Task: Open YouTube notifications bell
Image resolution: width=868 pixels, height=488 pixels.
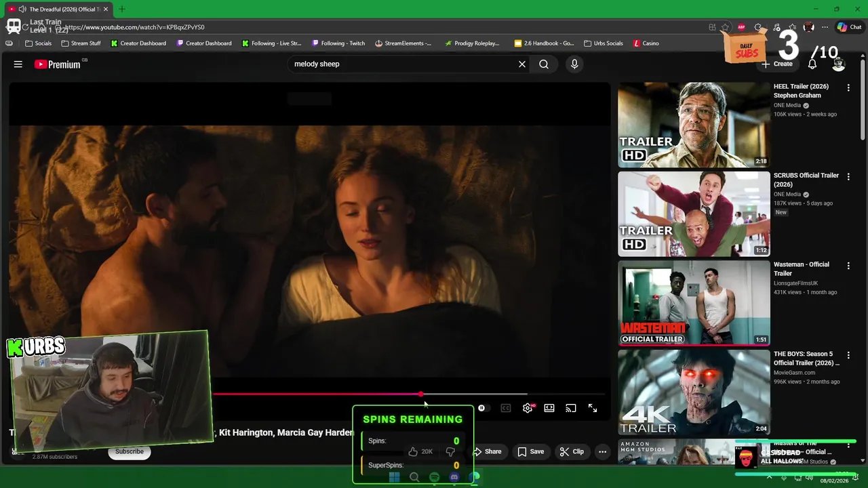Action: coord(812,64)
